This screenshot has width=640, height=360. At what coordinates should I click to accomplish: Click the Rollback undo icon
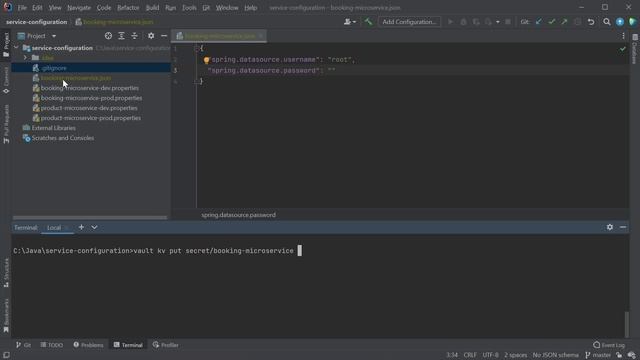click(x=591, y=22)
